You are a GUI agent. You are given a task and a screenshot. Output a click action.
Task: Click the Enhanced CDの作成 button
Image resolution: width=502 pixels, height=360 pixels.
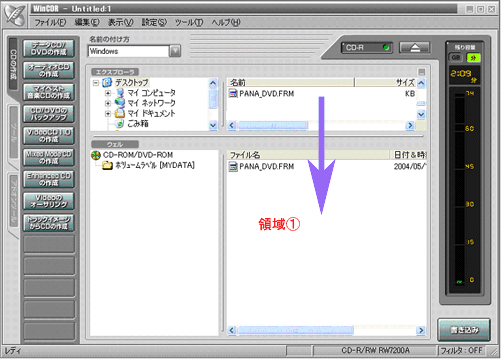[x=49, y=179]
